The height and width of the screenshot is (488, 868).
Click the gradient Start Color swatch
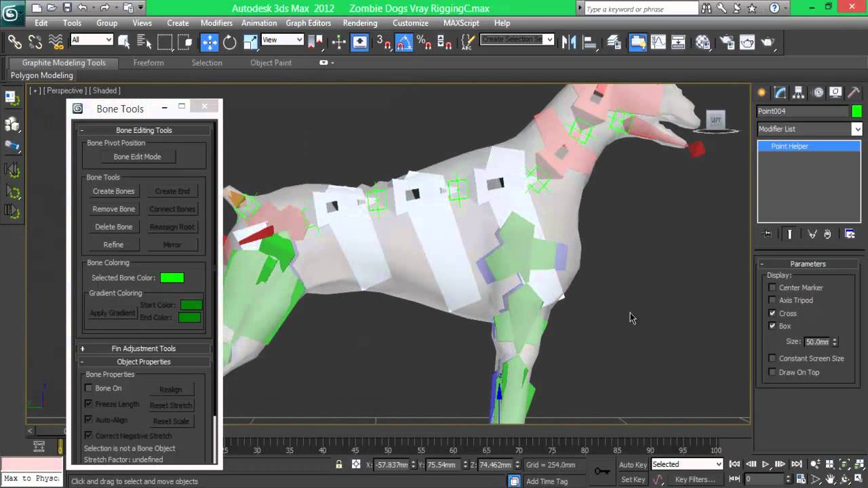(190, 305)
